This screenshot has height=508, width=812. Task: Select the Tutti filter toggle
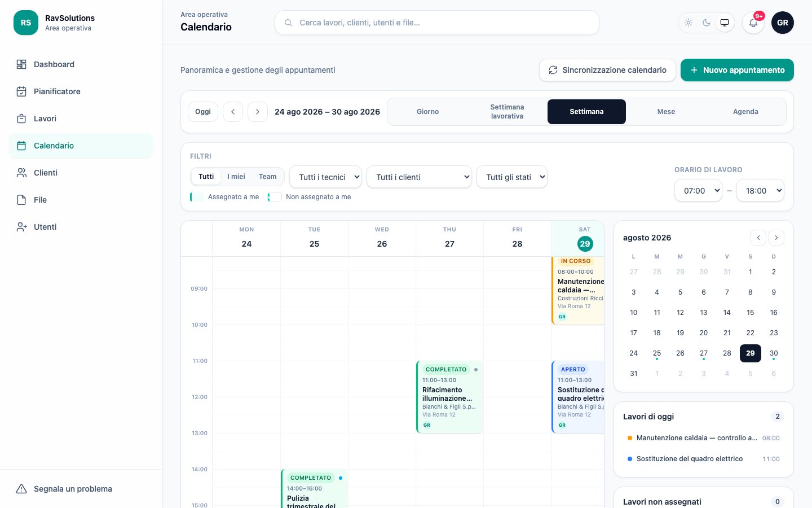click(206, 177)
